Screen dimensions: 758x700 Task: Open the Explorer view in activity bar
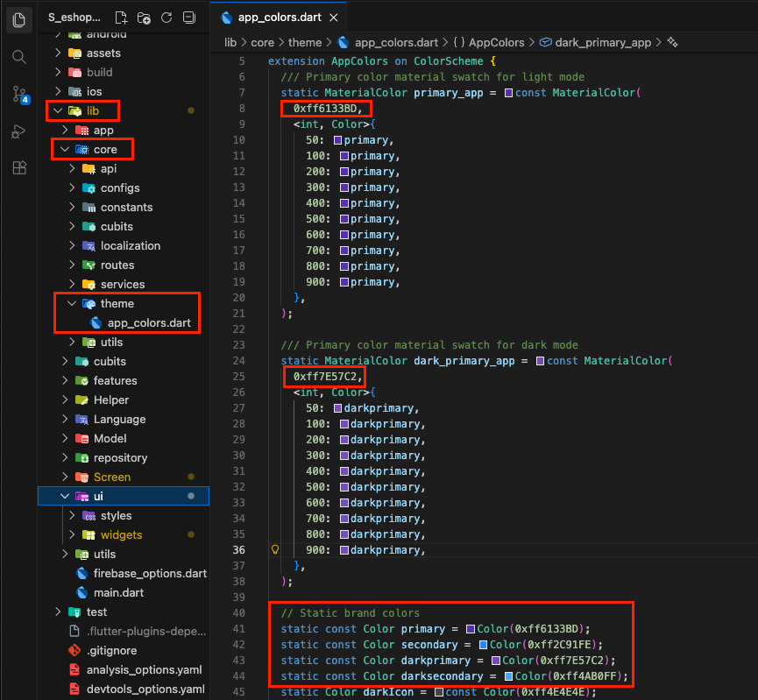click(x=19, y=18)
